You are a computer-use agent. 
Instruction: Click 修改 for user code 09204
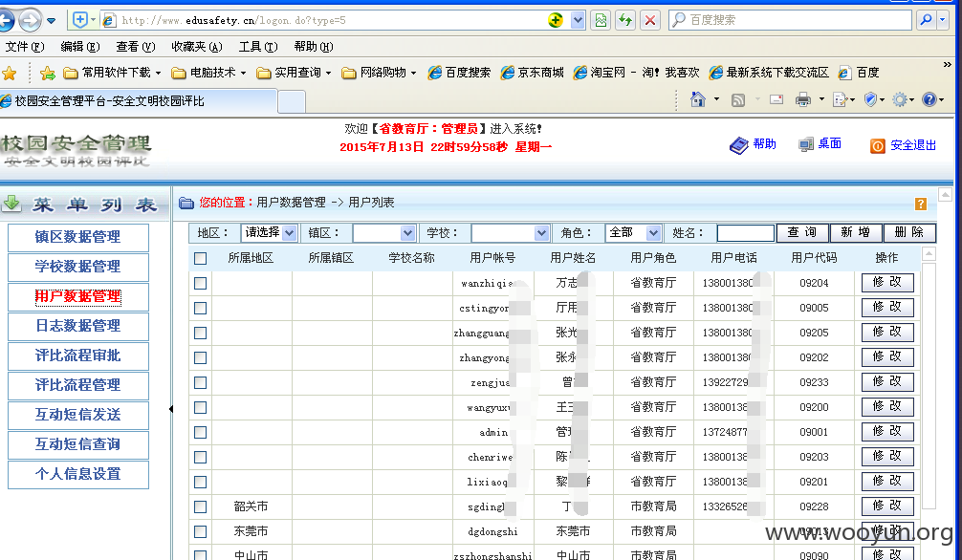(887, 282)
